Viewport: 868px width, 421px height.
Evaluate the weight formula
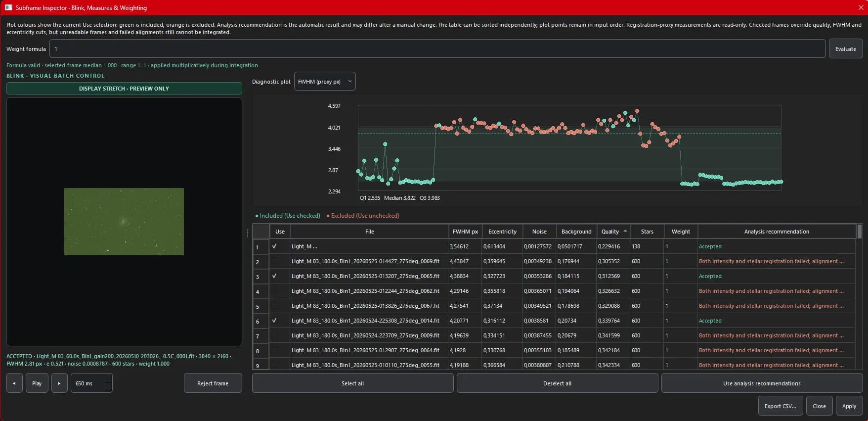tap(845, 49)
